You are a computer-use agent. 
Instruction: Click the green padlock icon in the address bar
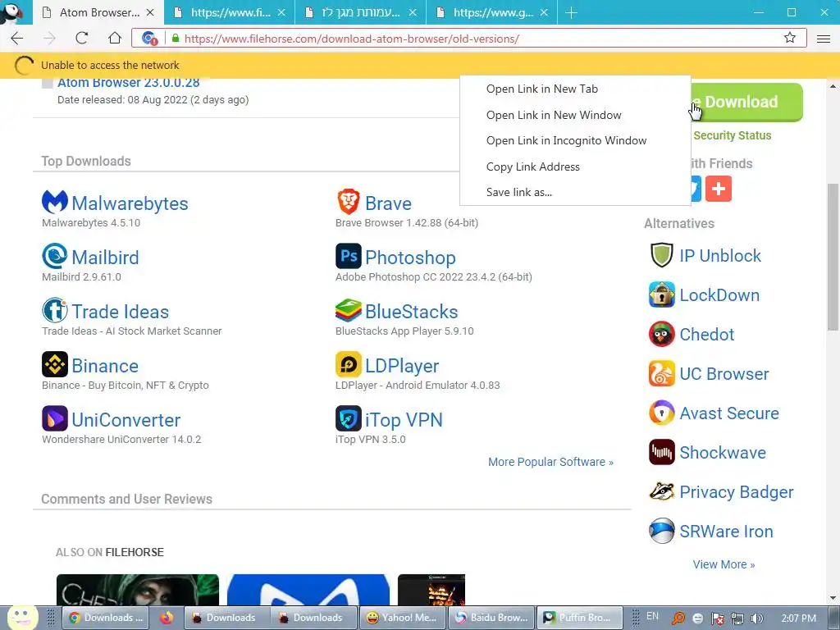(176, 38)
